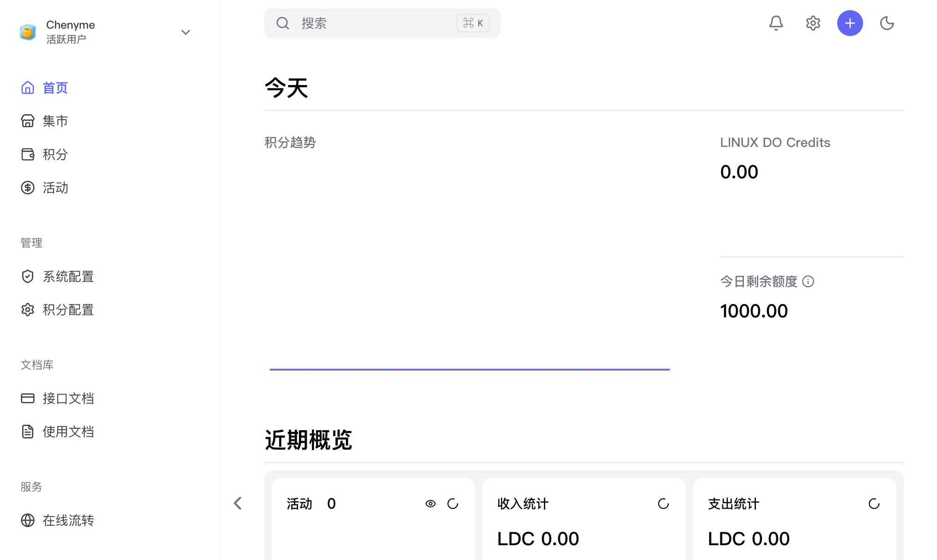Image resolution: width=937 pixels, height=560 pixels.
Task: Click the 管理 section label
Action: click(x=31, y=243)
